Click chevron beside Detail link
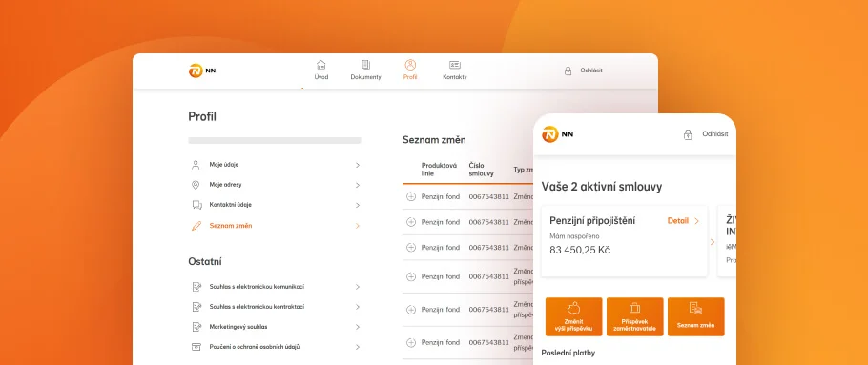Screen dimensions: 868x365 tap(696, 221)
